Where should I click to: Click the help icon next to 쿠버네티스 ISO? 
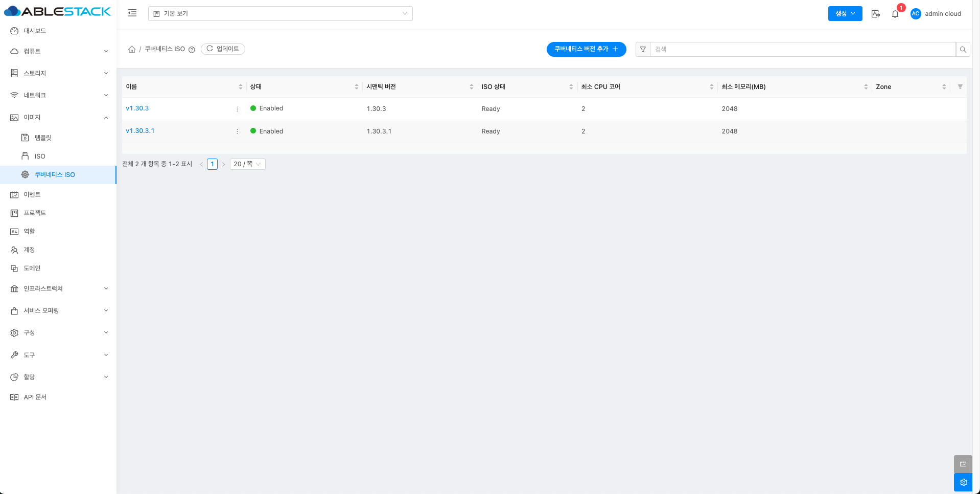[192, 50]
